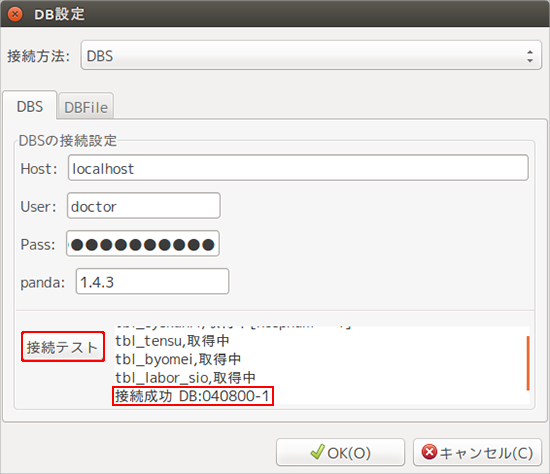550x474 pixels.
Task: Click the User field containing doctor
Action: click(144, 206)
